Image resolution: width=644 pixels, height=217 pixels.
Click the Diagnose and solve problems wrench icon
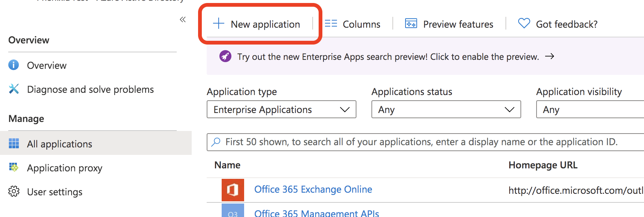tap(14, 89)
